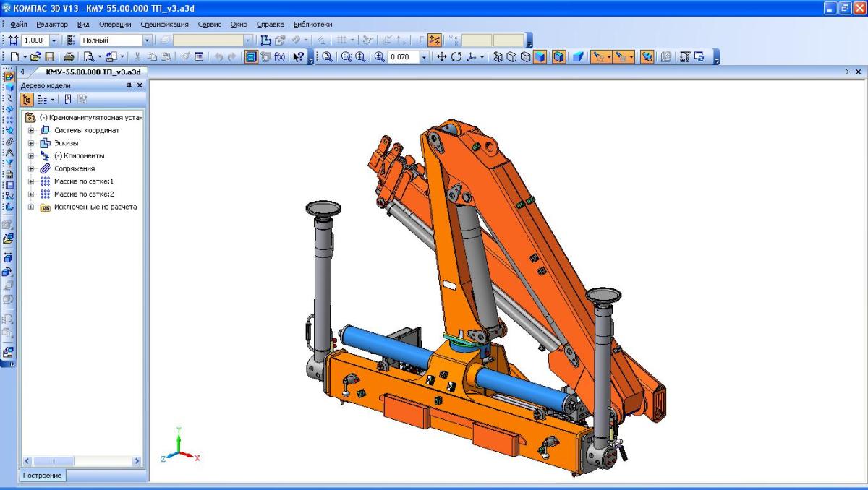Click the Variables f(x) icon
The image size is (868, 490).
(279, 57)
